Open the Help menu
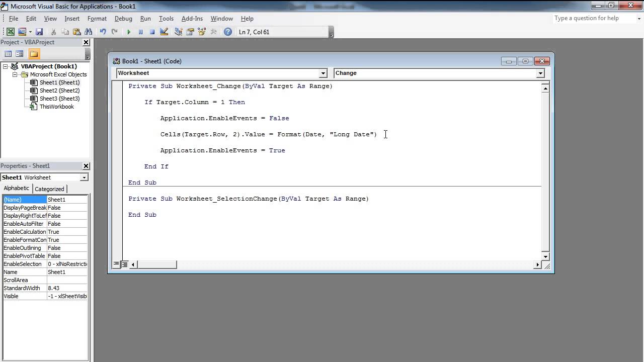The image size is (644, 362). click(247, 19)
